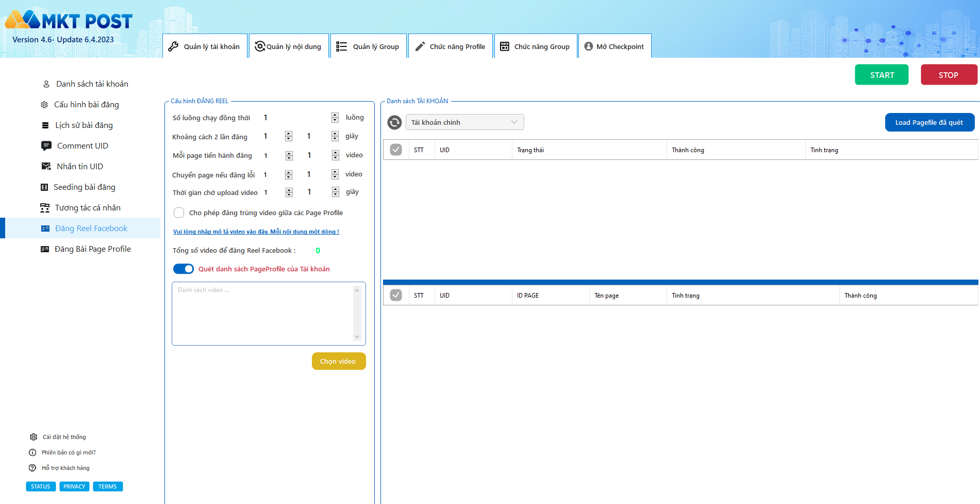
Task: Click the Cấu hình bài đăng gear icon
Action: click(44, 105)
